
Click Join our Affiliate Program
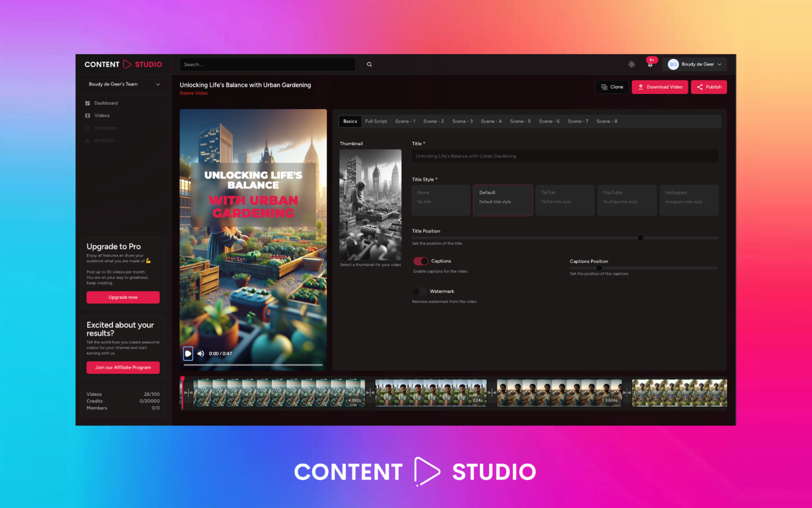(123, 368)
